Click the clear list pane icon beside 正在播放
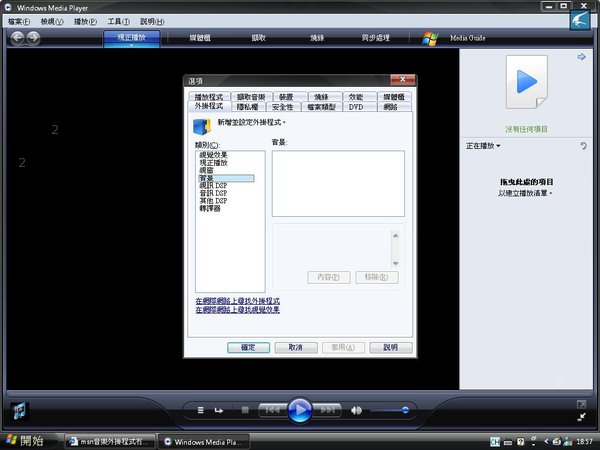The width and height of the screenshot is (600, 450). [583, 145]
